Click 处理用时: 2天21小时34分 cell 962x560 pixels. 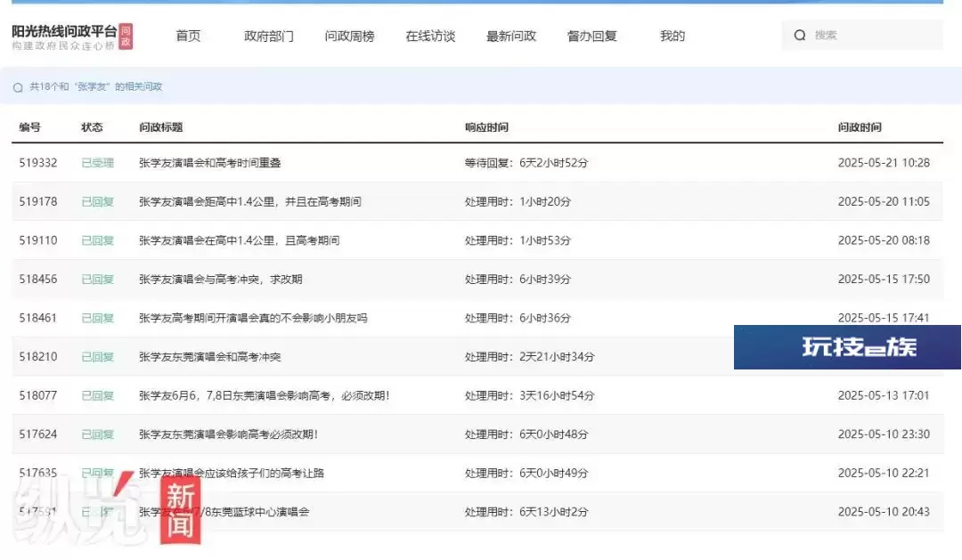click(529, 356)
